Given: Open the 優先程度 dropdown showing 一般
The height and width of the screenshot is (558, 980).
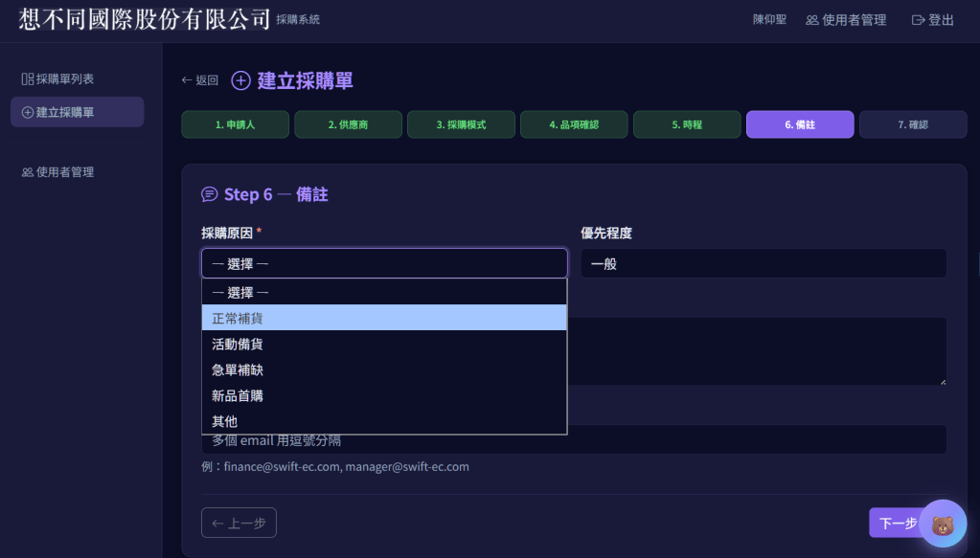Looking at the screenshot, I should (x=763, y=263).
